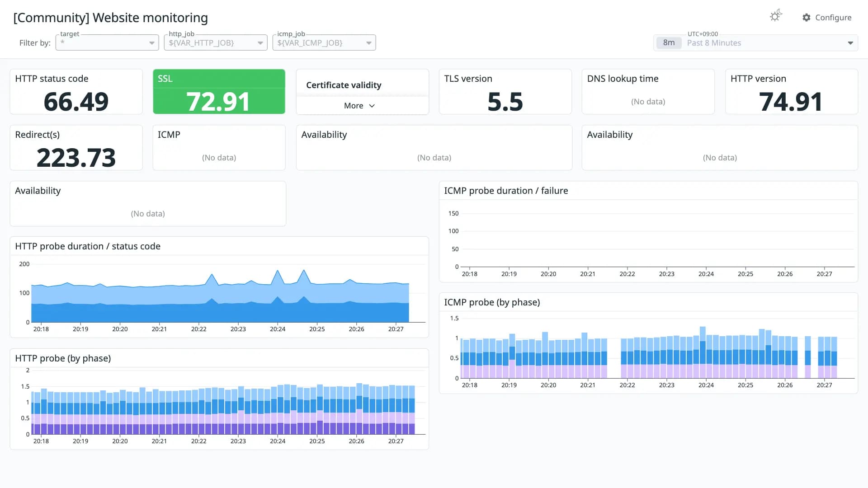Image resolution: width=868 pixels, height=488 pixels.
Task: Click the ICMP widget title
Action: pyautogui.click(x=169, y=135)
